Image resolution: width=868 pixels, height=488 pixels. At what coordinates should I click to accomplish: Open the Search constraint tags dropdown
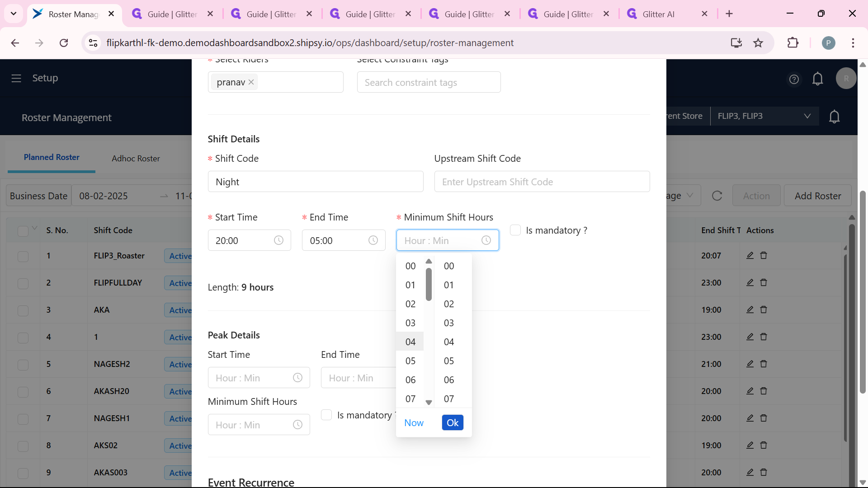coord(429,82)
